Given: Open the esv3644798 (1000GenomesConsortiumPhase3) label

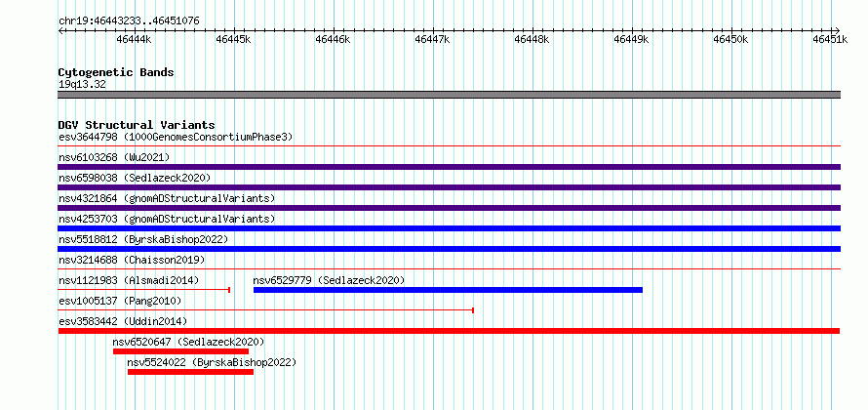Looking at the screenshot, I should (176, 137).
